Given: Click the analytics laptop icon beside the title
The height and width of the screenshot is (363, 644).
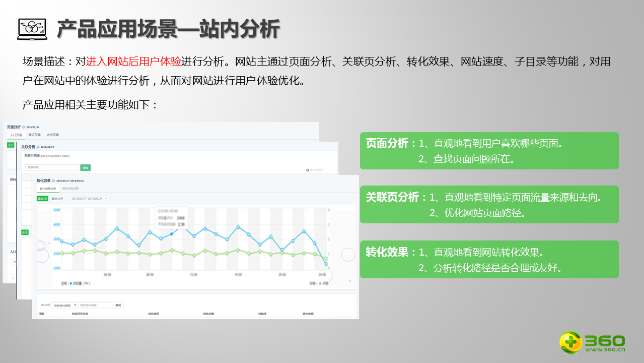Looking at the screenshot, I should coord(32,29).
